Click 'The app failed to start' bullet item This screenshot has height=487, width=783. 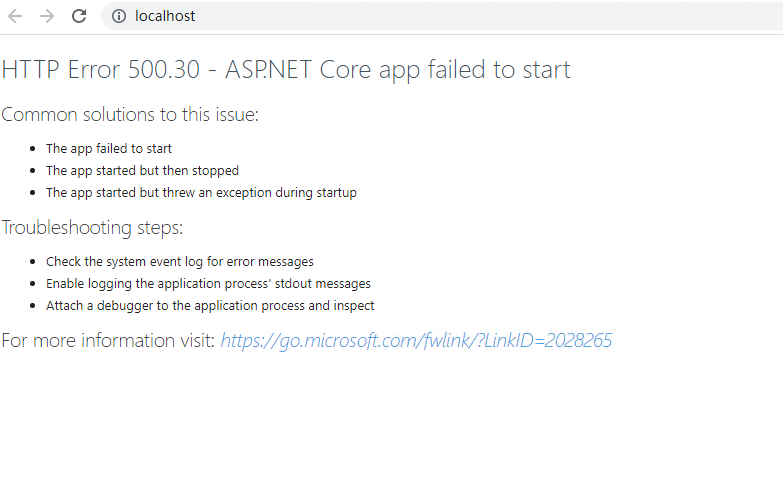(x=109, y=149)
